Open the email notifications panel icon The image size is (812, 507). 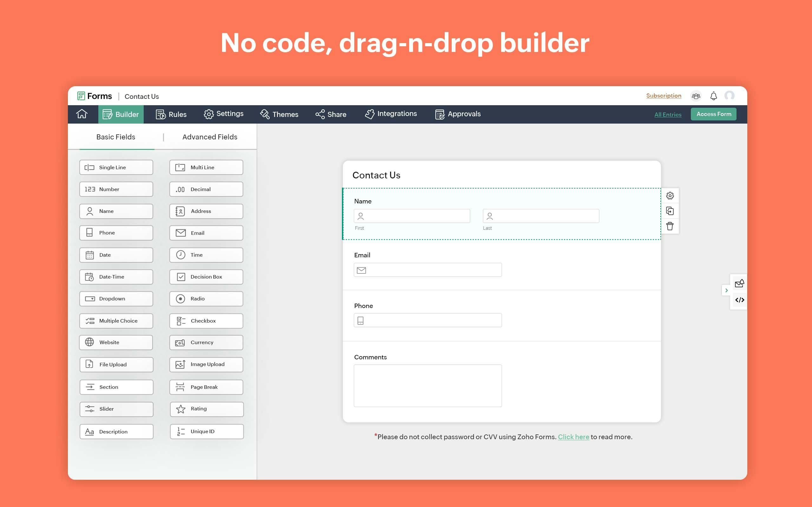(740, 283)
